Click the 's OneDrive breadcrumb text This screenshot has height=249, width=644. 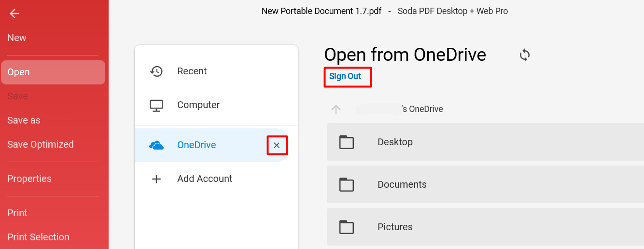click(x=422, y=109)
